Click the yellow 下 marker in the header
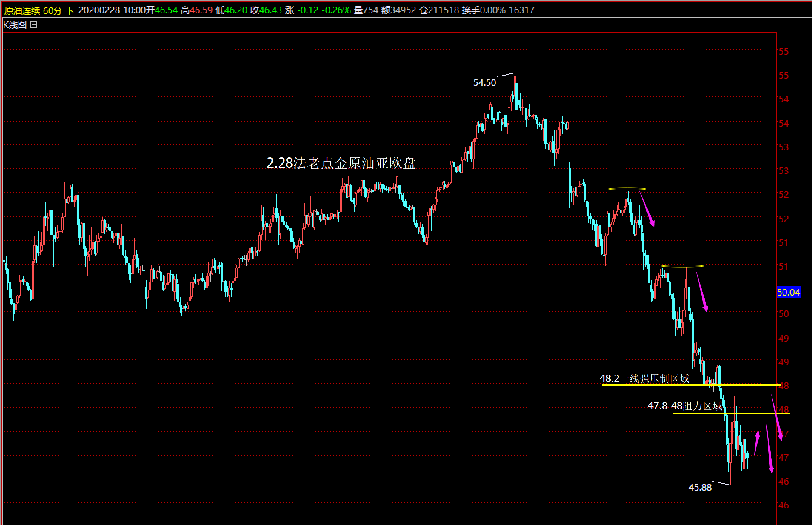Screen dimensions: 812x525 (x=70, y=10)
